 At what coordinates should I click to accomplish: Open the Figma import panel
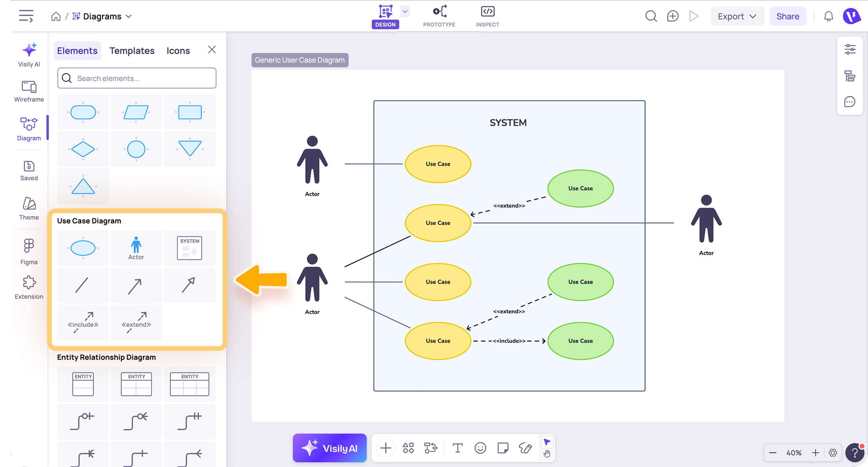point(29,252)
